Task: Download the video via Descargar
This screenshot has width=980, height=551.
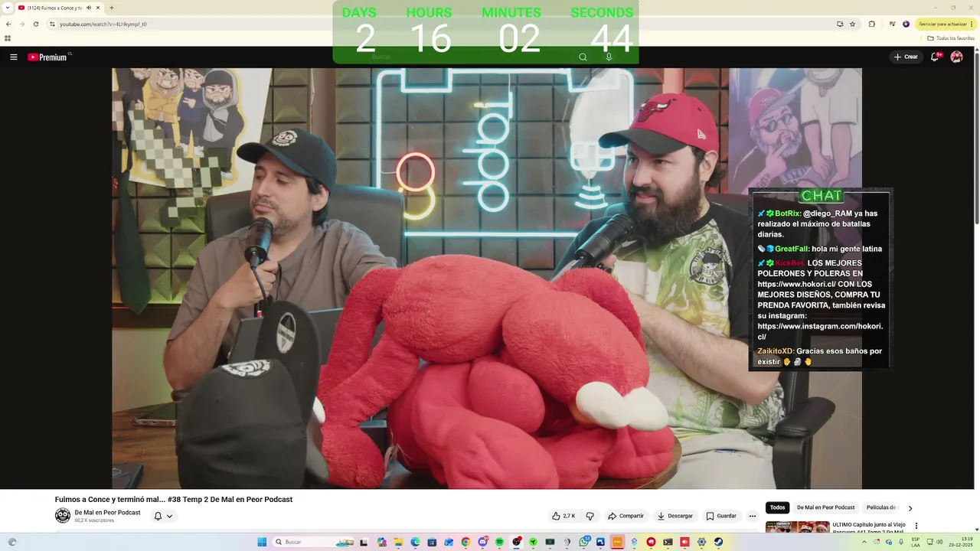Action: coord(675,516)
